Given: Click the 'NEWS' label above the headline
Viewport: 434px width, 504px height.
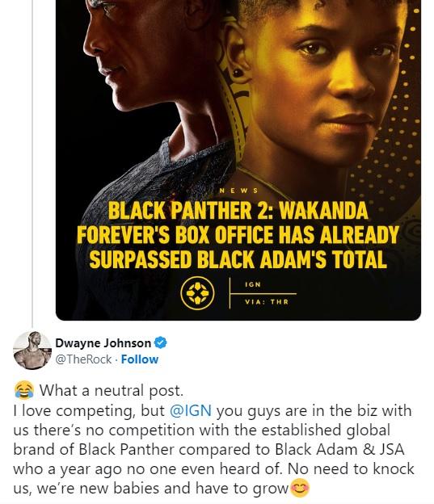Looking at the screenshot, I should [x=238, y=191].
